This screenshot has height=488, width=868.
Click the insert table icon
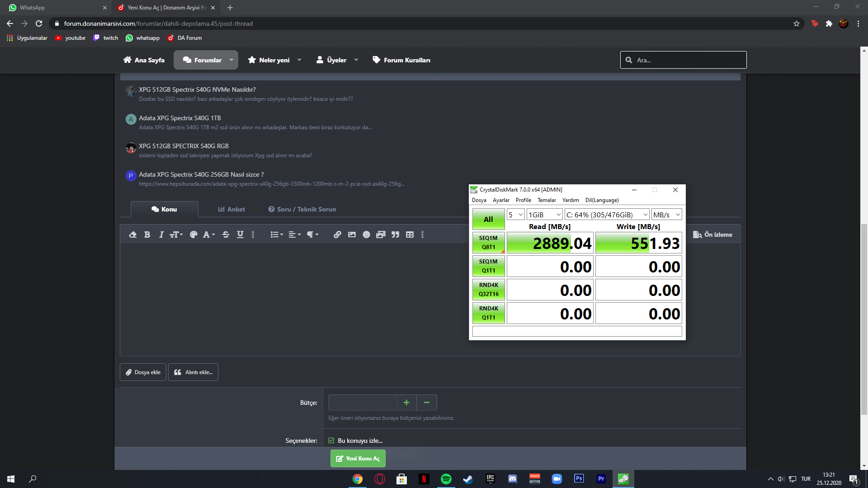[x=410, y=235]
